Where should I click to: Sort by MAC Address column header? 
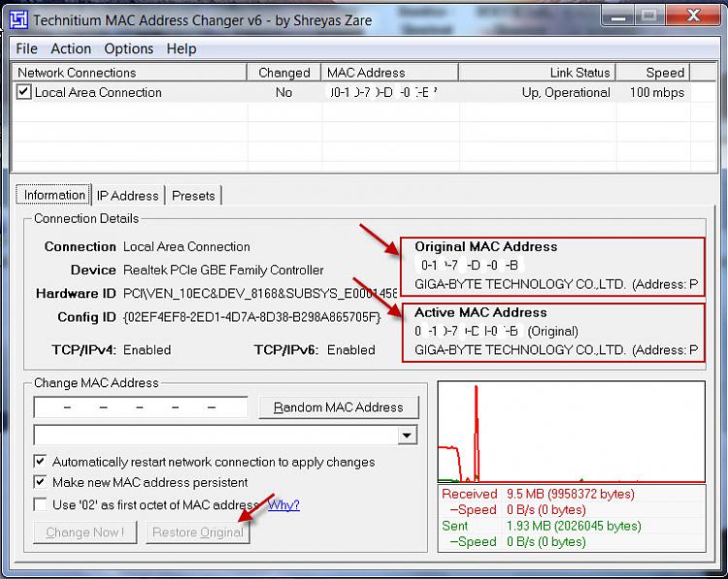[x=389, y=73]
